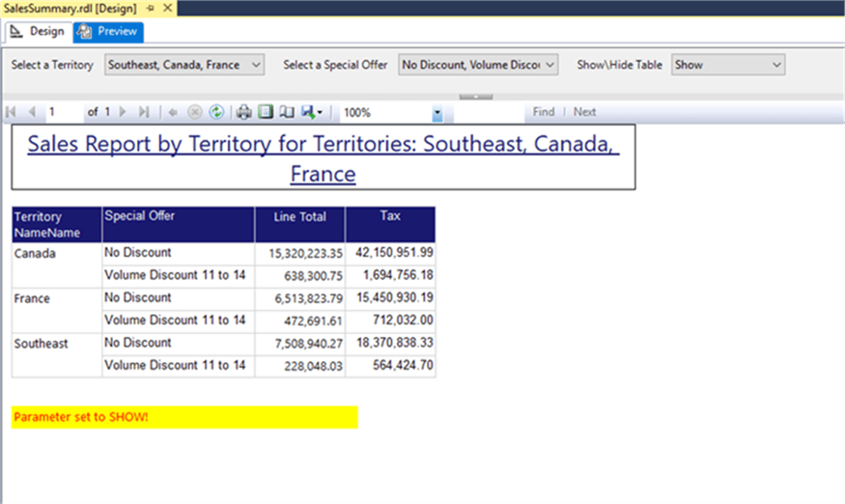This screenshot has width=845, height=504.
Task: Go to previous page arrow
Action: pyautogui.click(x=32, y=112)
